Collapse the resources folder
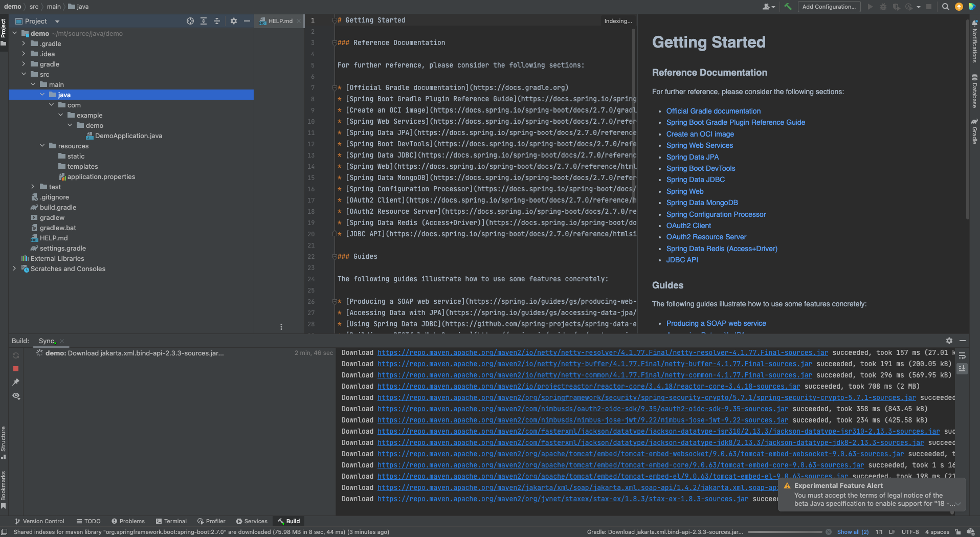The height and width of the screenshot is (537, 980). point(42,146)
